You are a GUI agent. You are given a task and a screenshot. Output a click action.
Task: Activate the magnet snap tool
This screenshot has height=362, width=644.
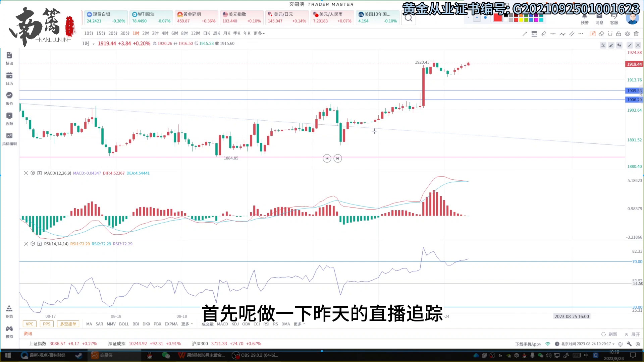pos(610,34)
